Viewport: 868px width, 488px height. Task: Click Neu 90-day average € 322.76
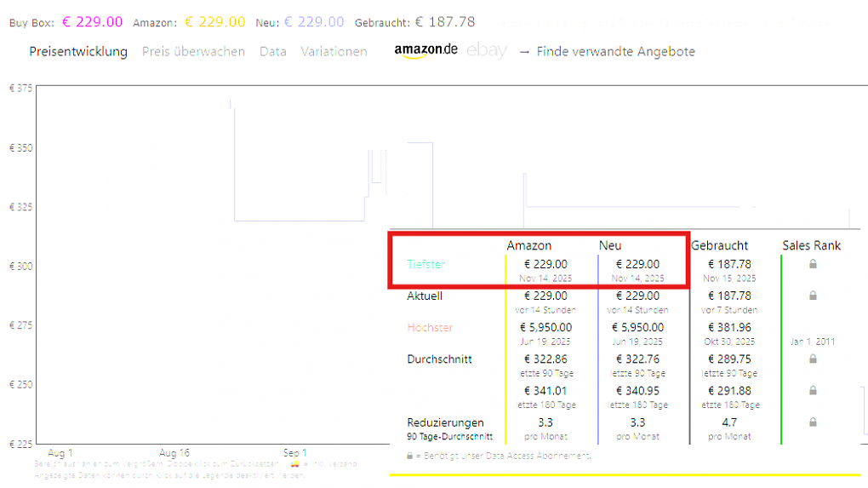click(637, 359)
